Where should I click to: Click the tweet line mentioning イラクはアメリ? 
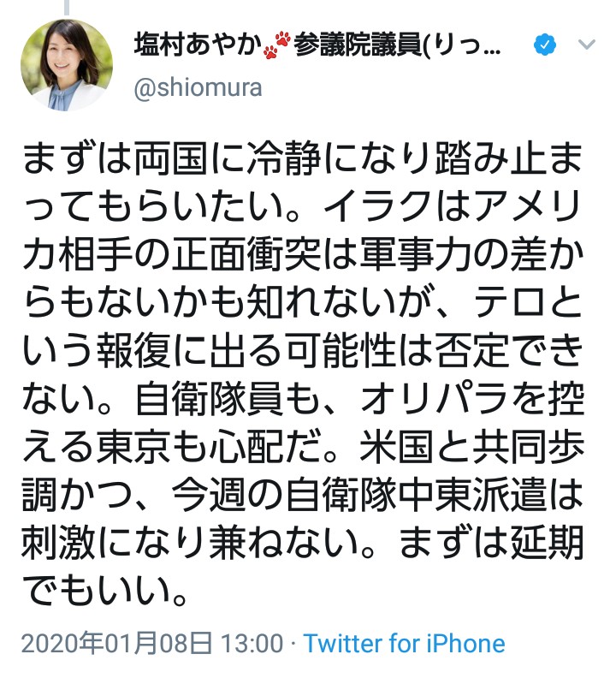(x=303, y=206)
